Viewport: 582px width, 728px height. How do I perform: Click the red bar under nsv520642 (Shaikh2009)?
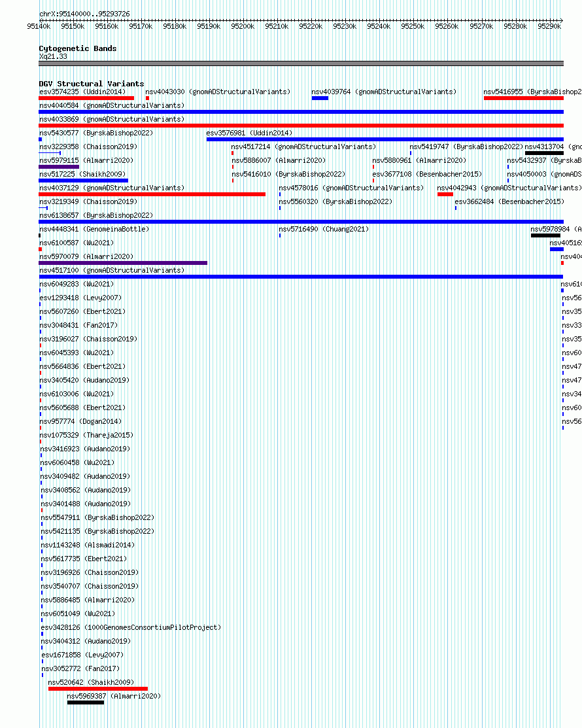click(x=98, y=689)
